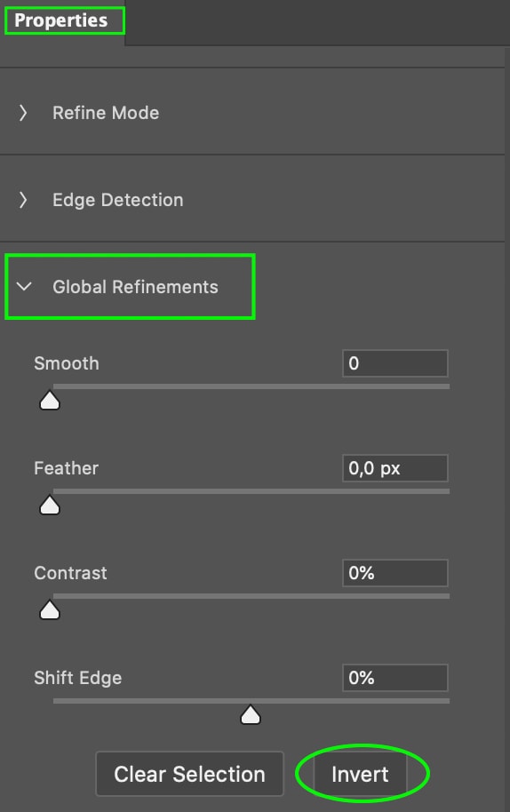Click the right end of Feather track
The width and height of the screenshot is (510, 812).
[x=446, y=491]
